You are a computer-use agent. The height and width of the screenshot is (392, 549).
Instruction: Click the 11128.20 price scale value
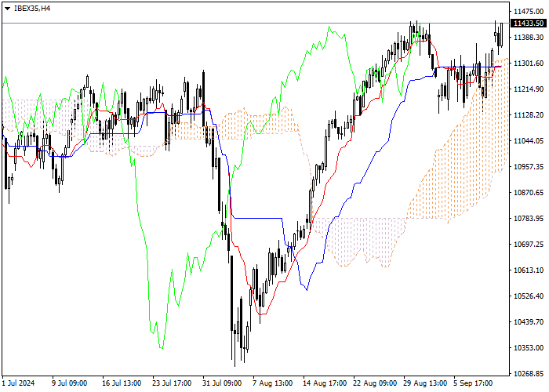529,115
